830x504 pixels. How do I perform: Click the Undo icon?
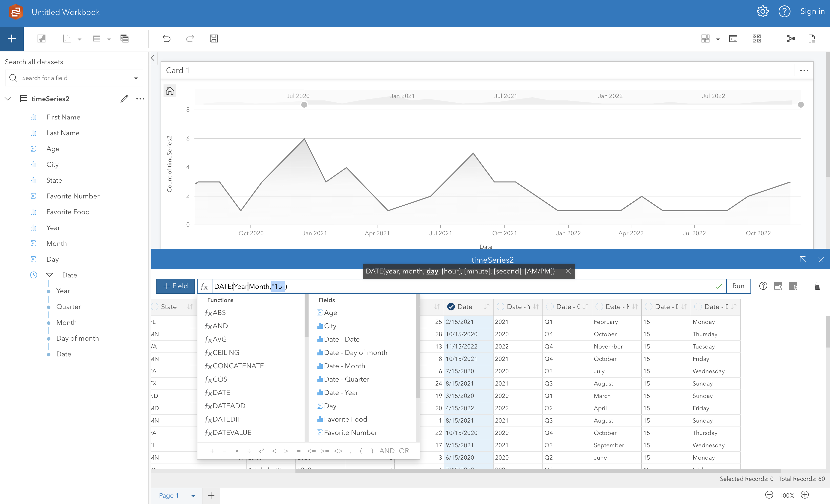pos(166,39)
